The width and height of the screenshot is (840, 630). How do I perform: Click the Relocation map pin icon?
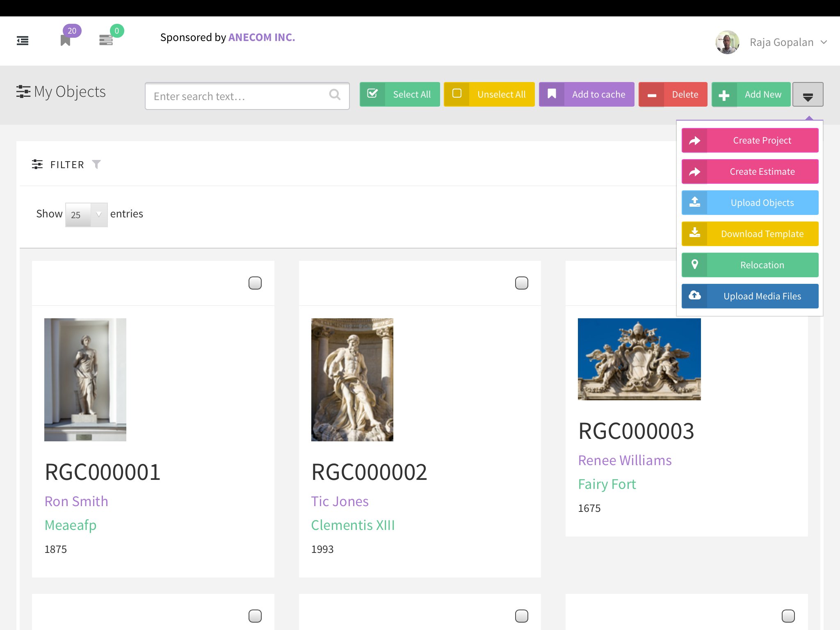694,264
